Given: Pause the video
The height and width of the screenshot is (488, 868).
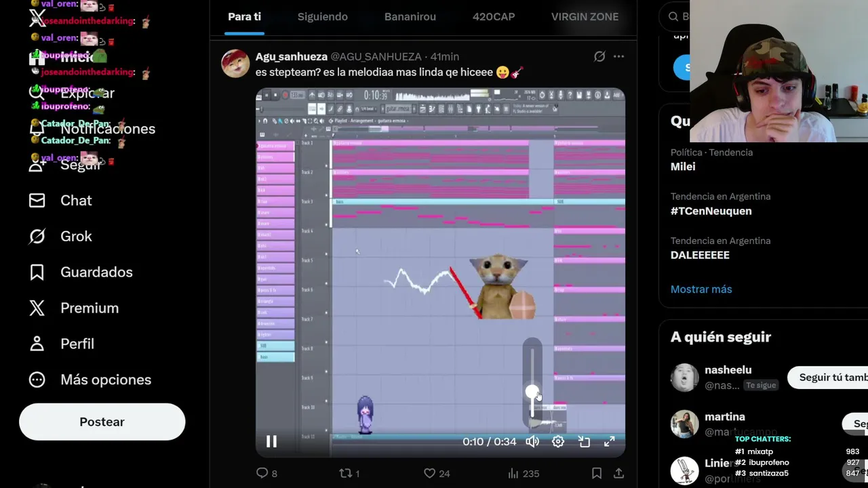Looking at the screenshot, I should pyautogui.click(x=271, y=442).
